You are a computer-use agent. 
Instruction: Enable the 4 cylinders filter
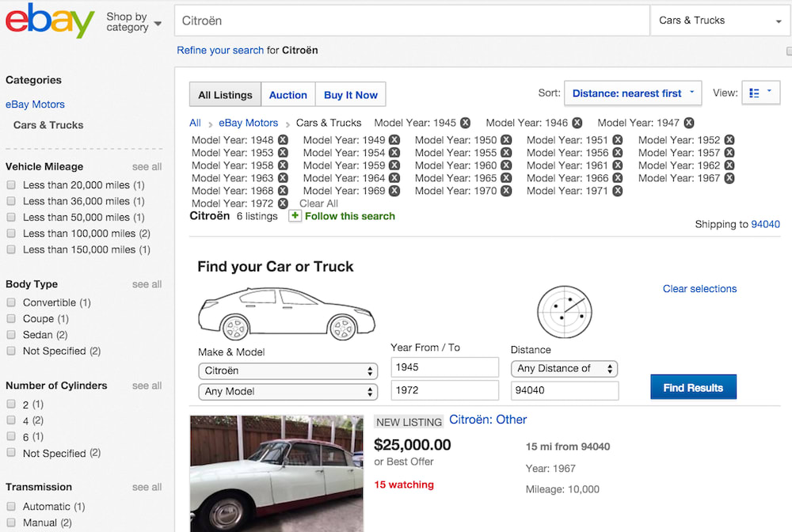coord(10,420)
